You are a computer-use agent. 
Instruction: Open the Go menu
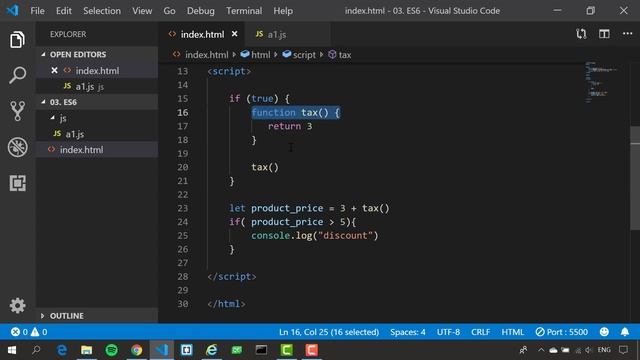pos(169,11)
